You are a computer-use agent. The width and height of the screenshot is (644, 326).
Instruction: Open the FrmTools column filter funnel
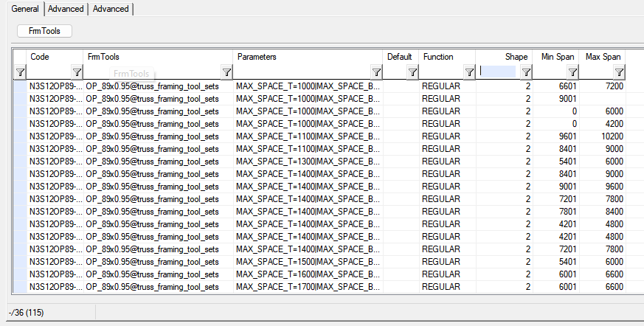pos(226,72)
